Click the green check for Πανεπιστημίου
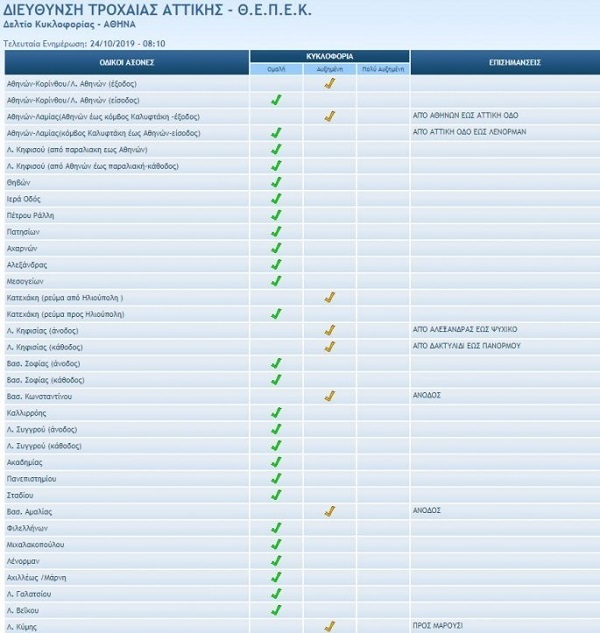 (276, 478)
